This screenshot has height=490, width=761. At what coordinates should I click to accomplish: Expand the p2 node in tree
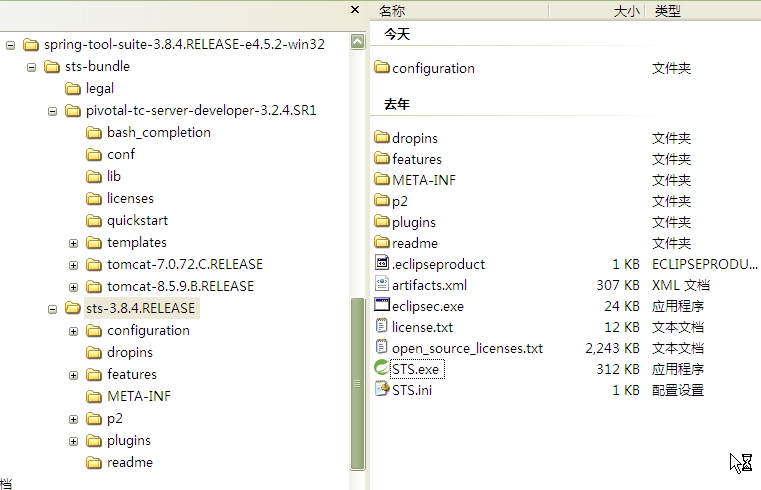[73, 419]
